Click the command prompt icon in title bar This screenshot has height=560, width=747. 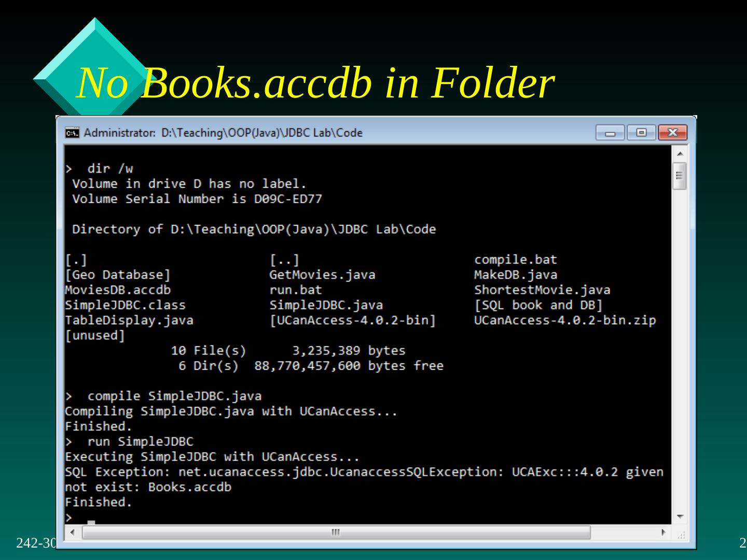click(x=72, y=133)
